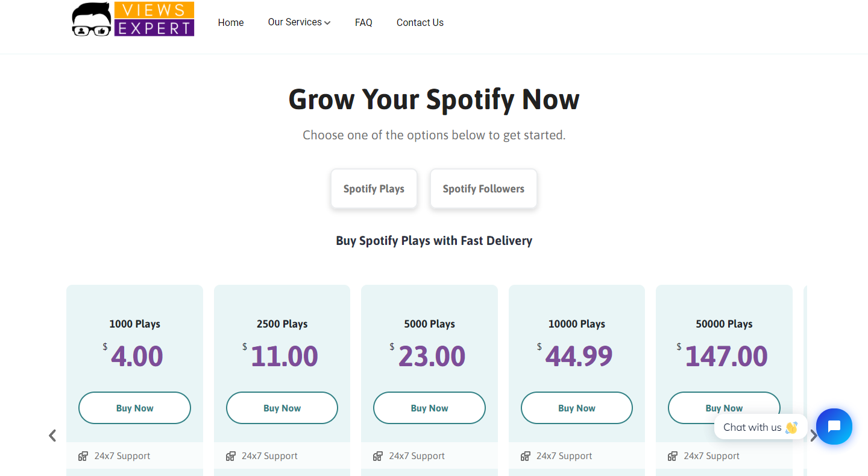The height and width of the screenshot is (476, 868).
Task: Expand the Our Services dropdown
Action: (x=299, y=22)
